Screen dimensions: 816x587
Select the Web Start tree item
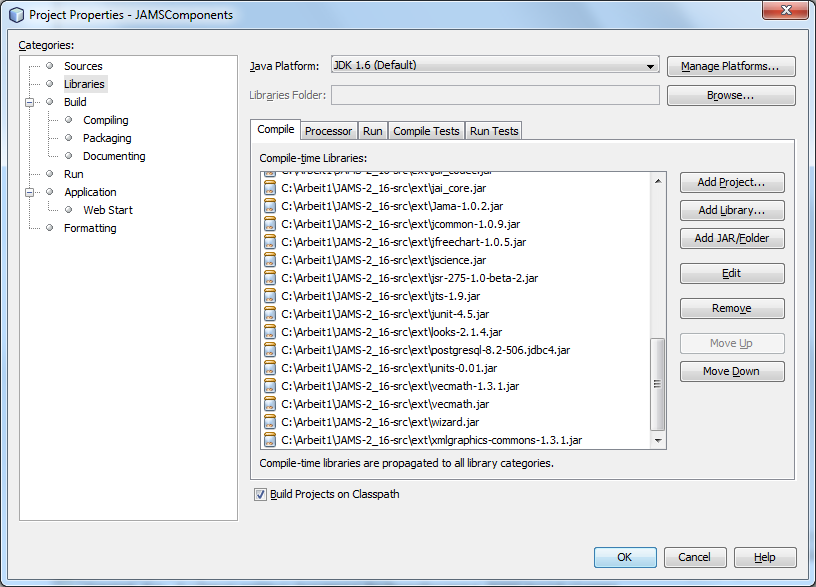pyautogui.click(x=107, y=210)
